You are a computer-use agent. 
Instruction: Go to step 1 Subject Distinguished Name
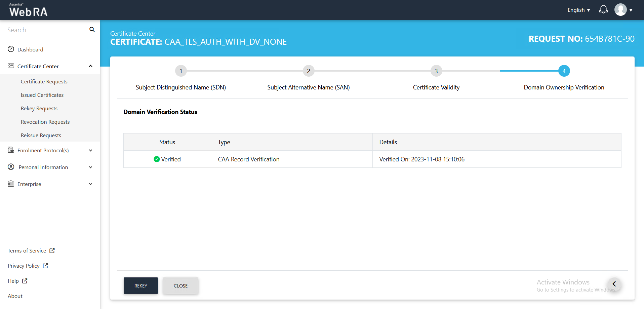181,71
